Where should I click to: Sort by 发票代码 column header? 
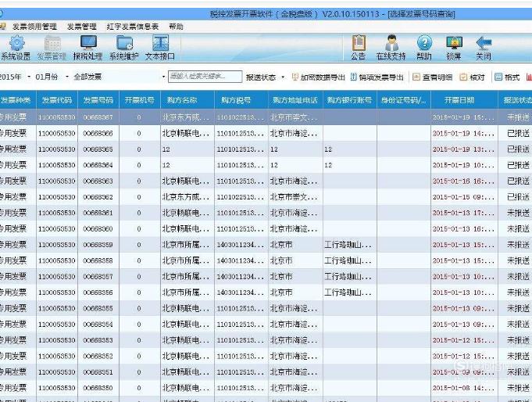pyautogui.click(x=57, y=100)
